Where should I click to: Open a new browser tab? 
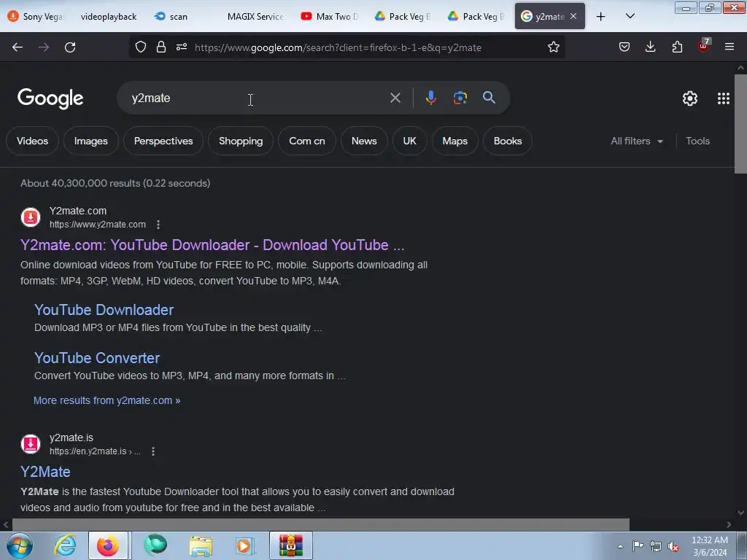pos(601,17)
